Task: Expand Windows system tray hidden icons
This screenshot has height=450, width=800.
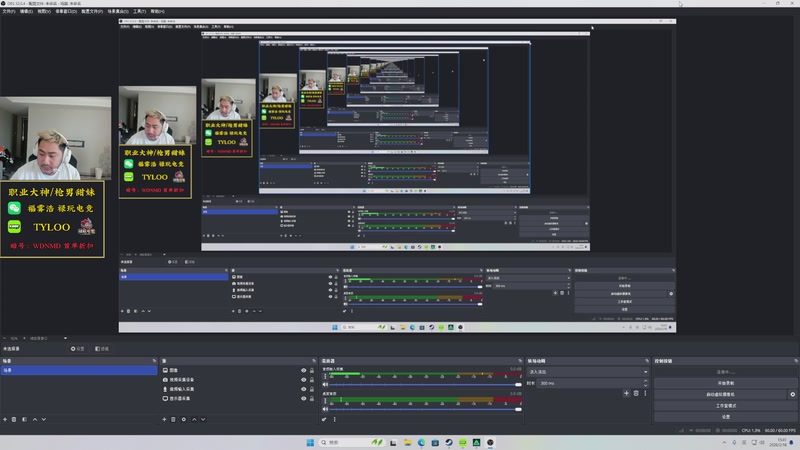Action: [724, 442]
